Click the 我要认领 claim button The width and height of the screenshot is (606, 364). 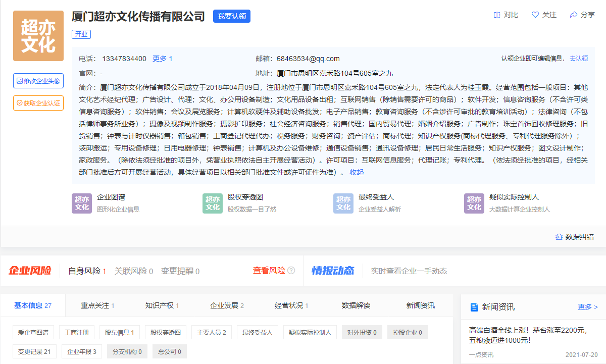pyautogui.click(x=232, y=16)
